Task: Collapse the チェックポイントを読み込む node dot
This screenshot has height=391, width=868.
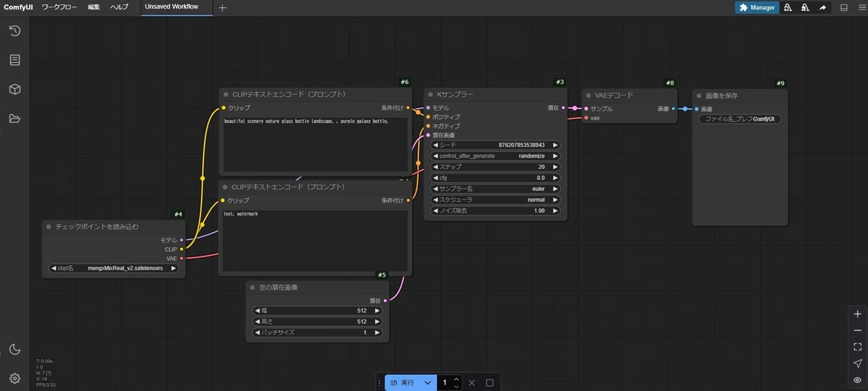Action: click(x=49, y=226)
